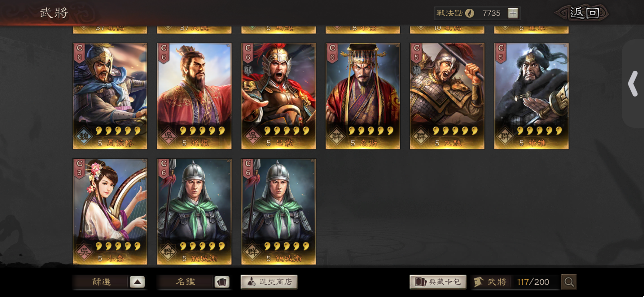Image resolution: width=644 pixels, height=297 pixels.
Task: Open the 篩選 filter menu
Action: click(x=101, y=282)
